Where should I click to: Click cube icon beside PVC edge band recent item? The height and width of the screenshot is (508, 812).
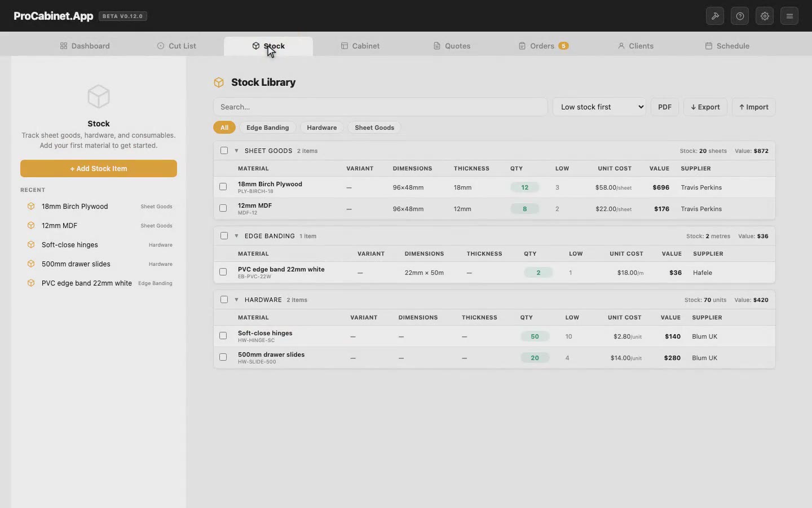pos(31,283)
